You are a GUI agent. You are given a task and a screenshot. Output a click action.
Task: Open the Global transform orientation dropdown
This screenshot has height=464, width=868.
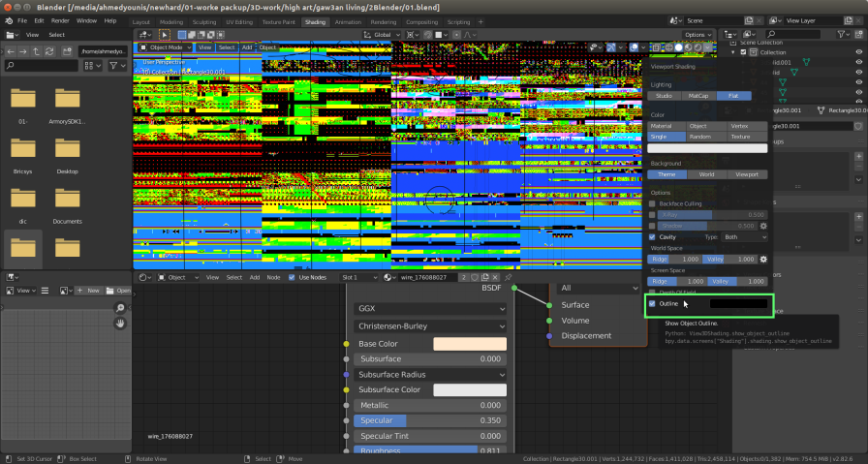tap(382, 34)
